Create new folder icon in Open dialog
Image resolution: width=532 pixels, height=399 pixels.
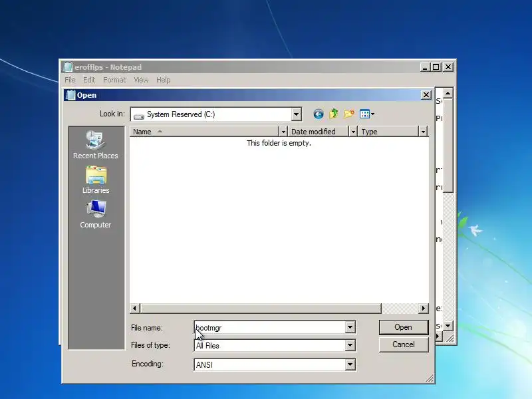349,114
